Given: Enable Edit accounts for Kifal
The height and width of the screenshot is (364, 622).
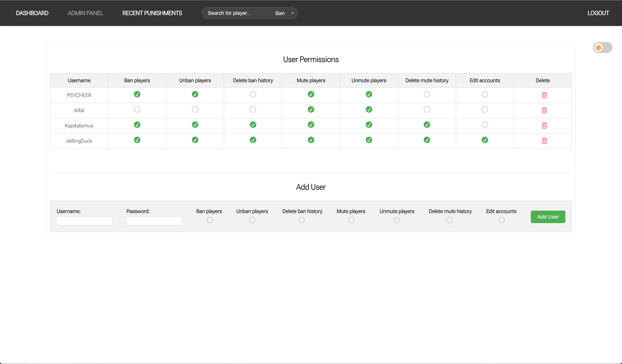Looking at the screenshot, I should click(x=484, y=109).
